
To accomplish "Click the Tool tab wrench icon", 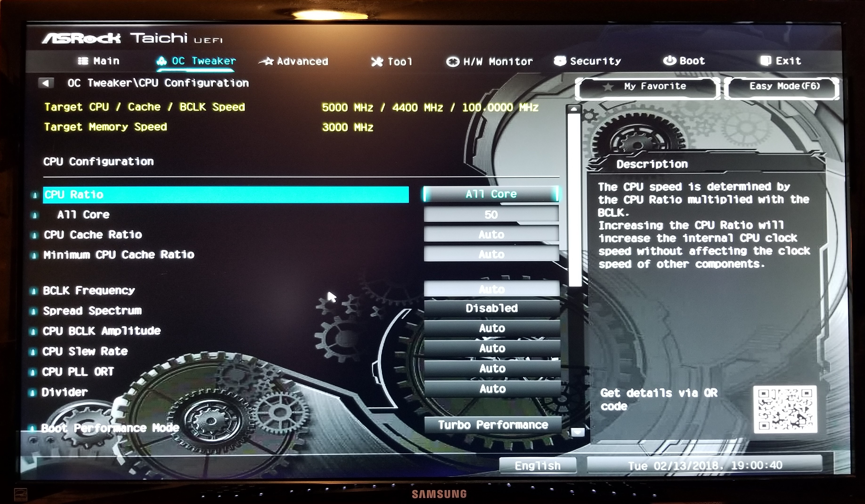I will (377, 62).
